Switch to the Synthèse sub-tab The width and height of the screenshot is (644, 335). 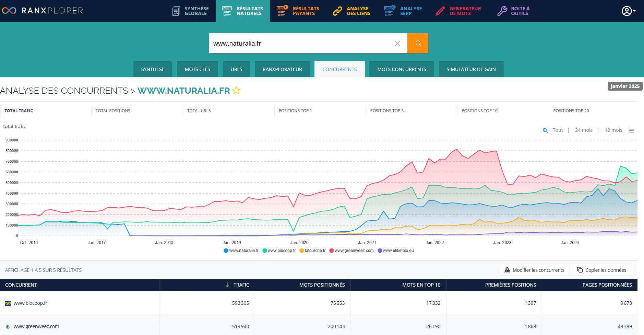click(x=153, y=69)
